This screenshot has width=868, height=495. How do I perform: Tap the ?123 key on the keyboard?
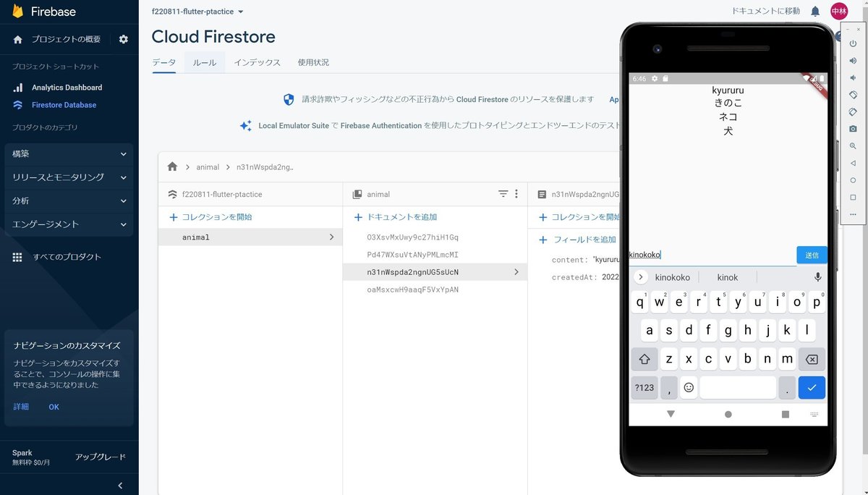[644, 387]
